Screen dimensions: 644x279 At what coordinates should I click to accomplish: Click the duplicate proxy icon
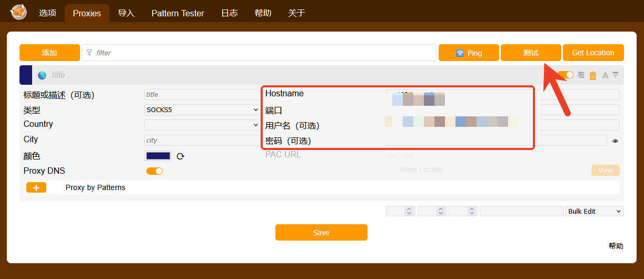[581, 75]
